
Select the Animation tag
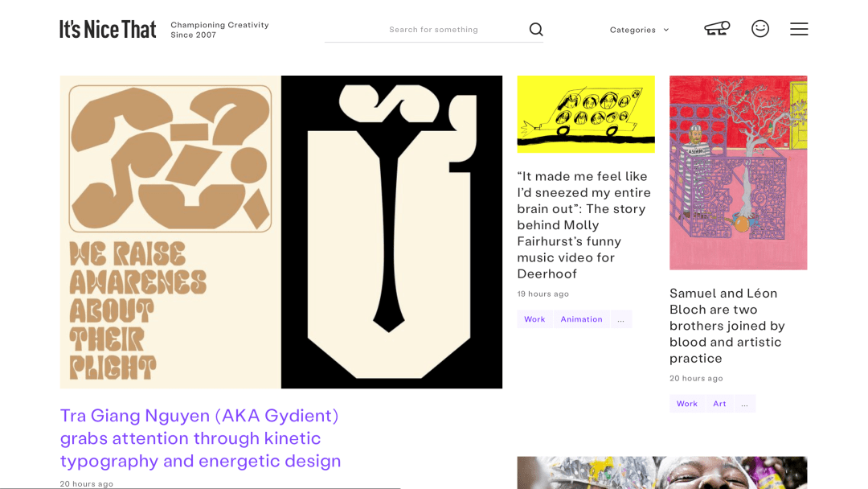581,319
